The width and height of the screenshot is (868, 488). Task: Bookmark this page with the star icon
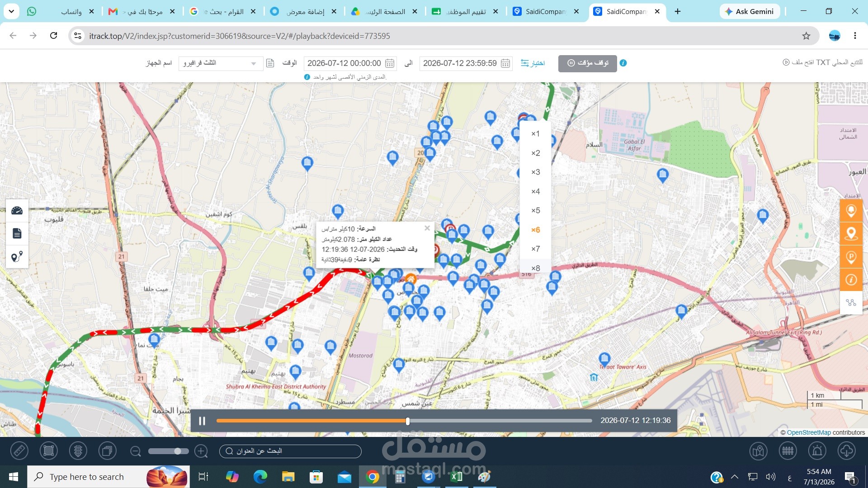click(806, 36)
